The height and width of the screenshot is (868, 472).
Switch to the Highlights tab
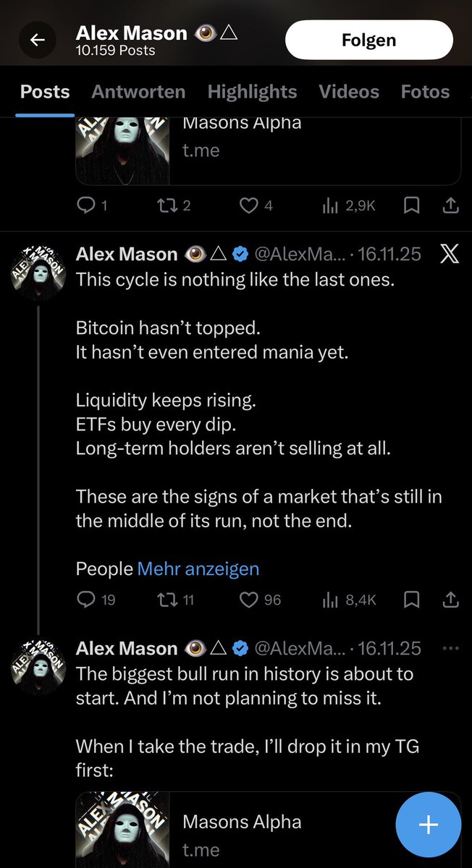click(x=252, y=92)
